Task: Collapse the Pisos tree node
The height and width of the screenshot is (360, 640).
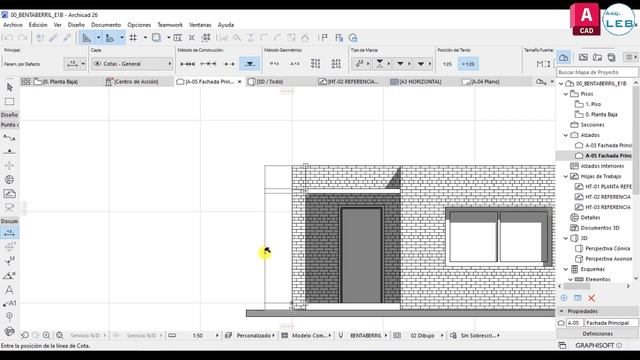Action: tap(566, 94)
